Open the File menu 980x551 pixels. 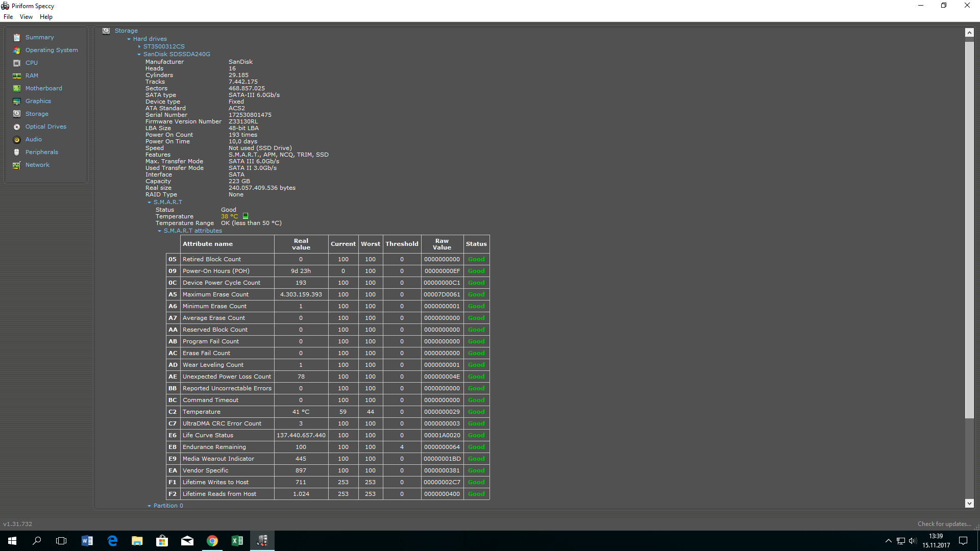[8, 17]
